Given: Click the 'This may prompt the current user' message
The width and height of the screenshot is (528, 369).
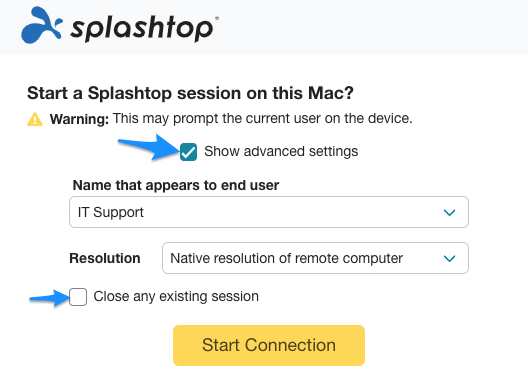Looking at the screenshot, I should [263, 119].
